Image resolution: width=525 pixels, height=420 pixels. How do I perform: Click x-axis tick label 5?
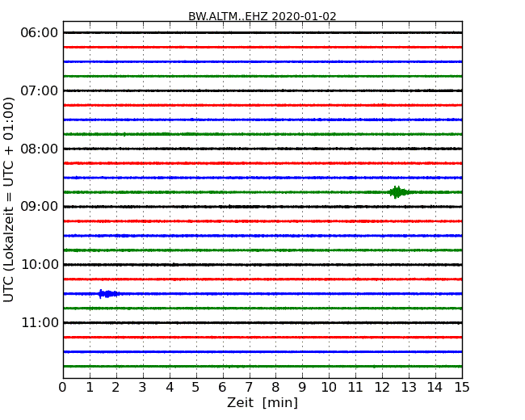(x=195, y=388)
